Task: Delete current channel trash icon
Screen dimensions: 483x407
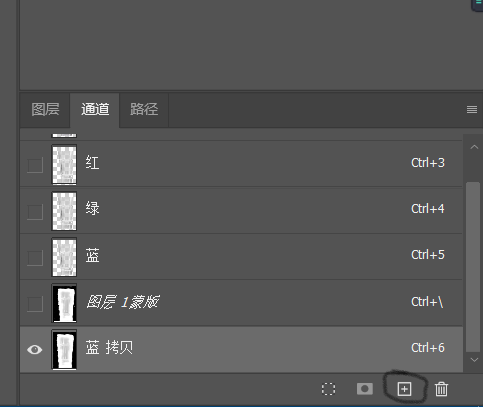Action: pos(441,389)
